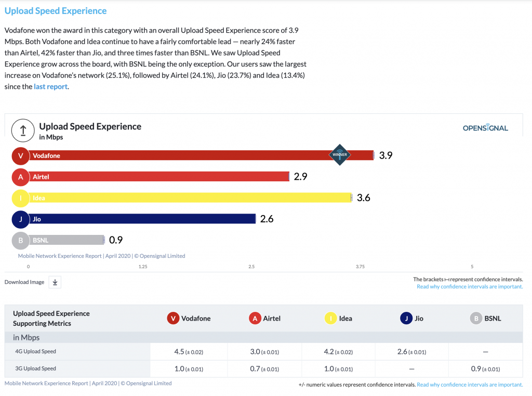Click the 2.9 value beside Airtel bar

301,177
